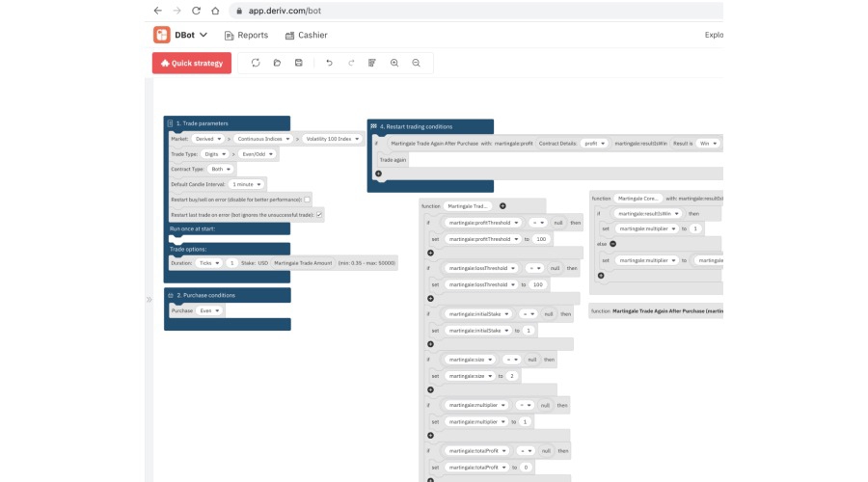Edit lossThreshold value 100 field
Image resolution: width=868 pixels, height=482 pixels.
pyautogui.click(x=538, y=284)
